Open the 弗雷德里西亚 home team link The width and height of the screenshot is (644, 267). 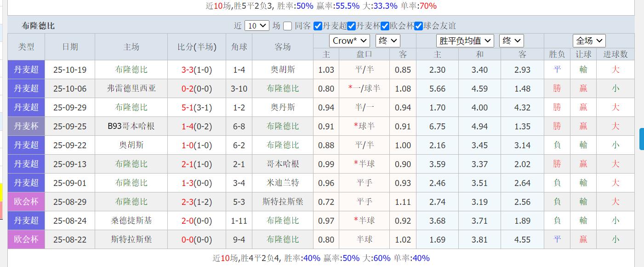coord(131,88)
